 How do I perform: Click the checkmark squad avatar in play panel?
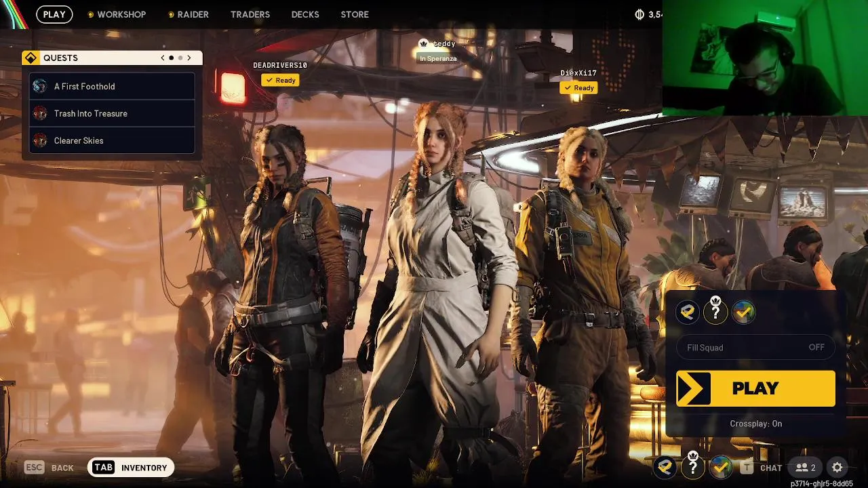(743, 312)
